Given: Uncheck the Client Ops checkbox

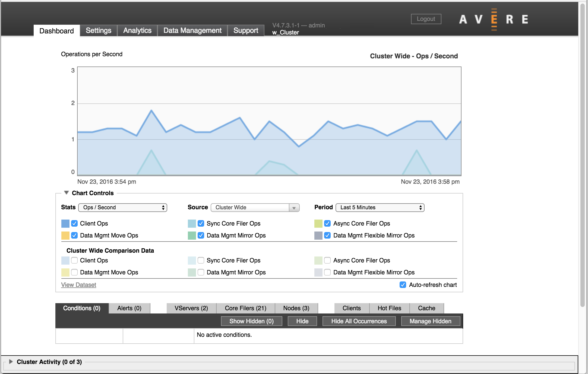Looking at the screenshot, I should coord(74,223).
